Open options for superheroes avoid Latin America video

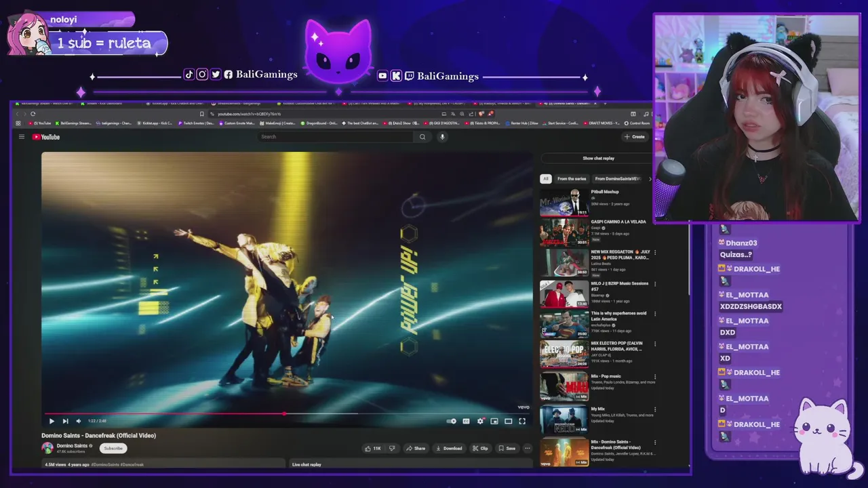[x=655, y=314]
